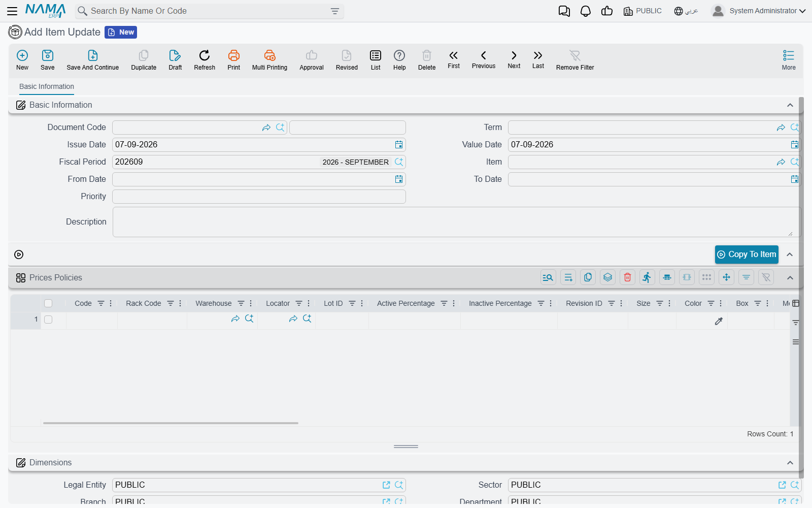Viewport: 812px width, 508px height.
Task: Open the chat messages icon
Action: [x=564, y=11]
